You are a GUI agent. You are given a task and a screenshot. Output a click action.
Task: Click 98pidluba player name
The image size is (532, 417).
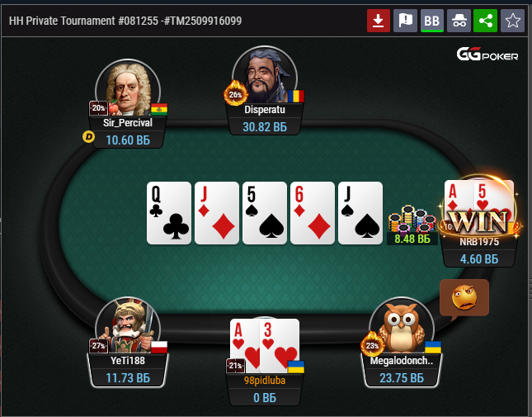click(x=265, y=381)
